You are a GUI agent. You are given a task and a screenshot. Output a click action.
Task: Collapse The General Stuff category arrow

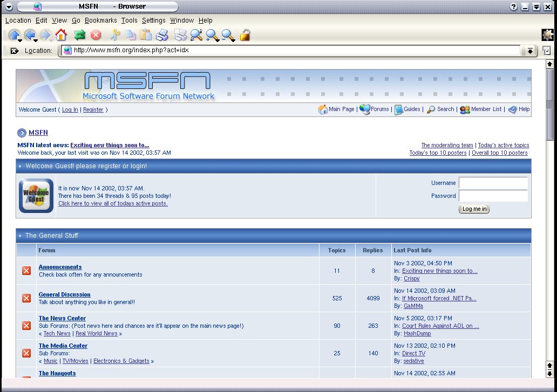[21, 236]
